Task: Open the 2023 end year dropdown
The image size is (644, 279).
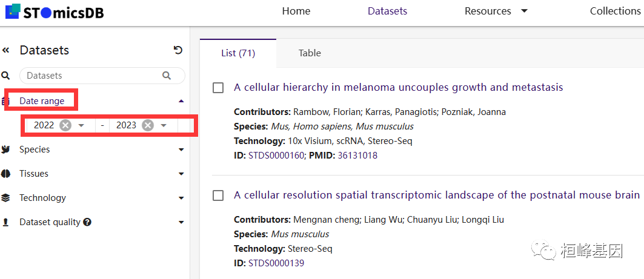Action: coord(164,125)
